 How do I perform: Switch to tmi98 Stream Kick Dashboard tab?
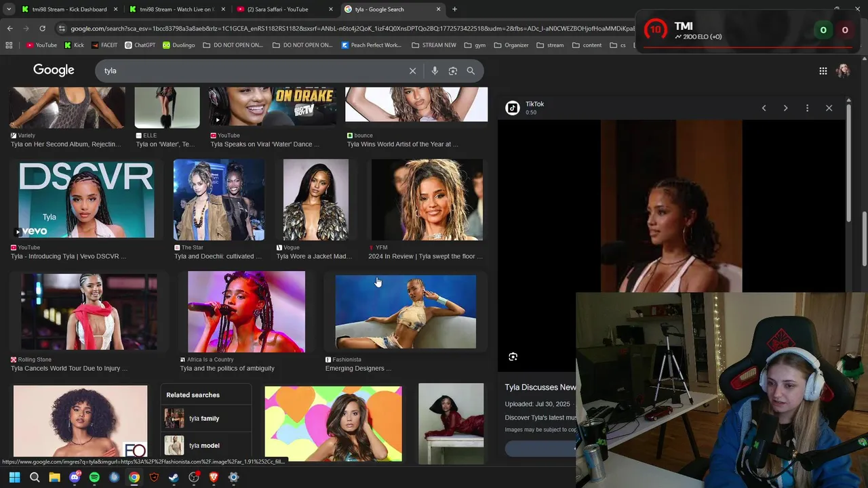pos(68,9)
